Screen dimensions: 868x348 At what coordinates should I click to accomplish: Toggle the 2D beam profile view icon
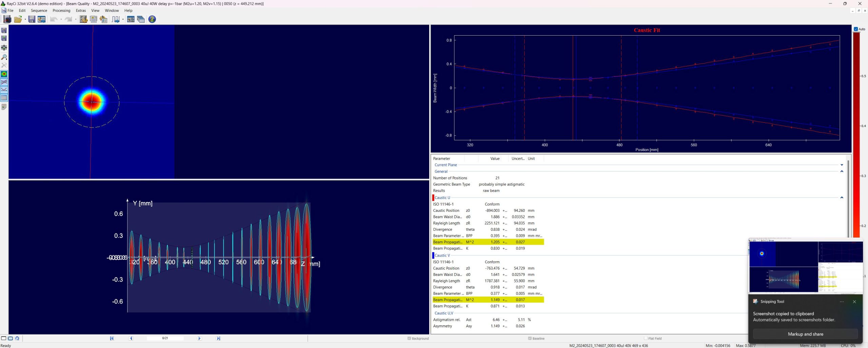coord(4,74)
